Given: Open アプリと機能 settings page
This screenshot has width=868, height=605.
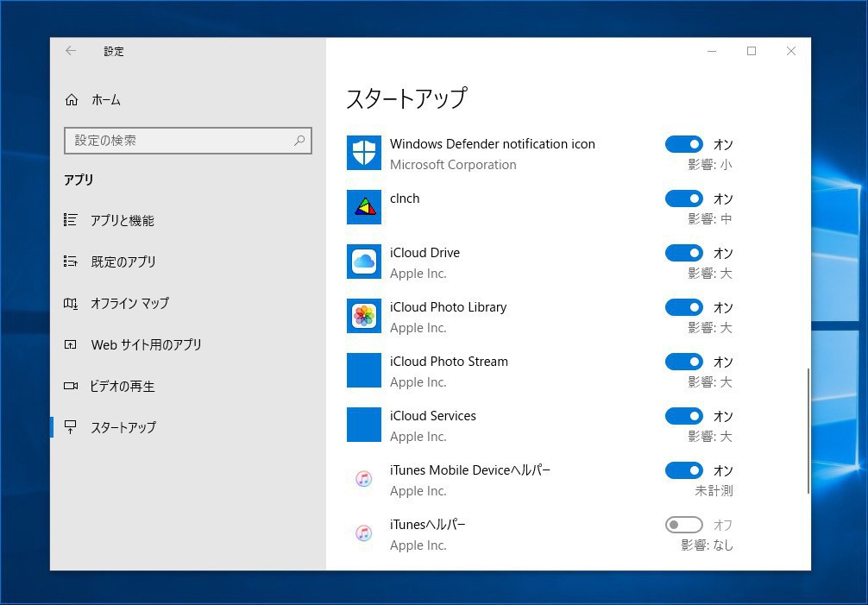Looking at the screenshot, I should [122, 220].
